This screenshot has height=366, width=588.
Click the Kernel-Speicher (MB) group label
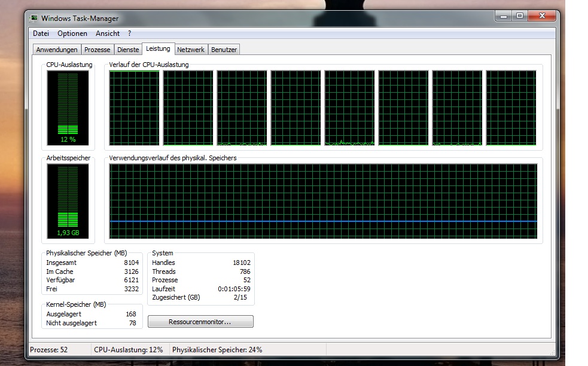tap(76, 304)
